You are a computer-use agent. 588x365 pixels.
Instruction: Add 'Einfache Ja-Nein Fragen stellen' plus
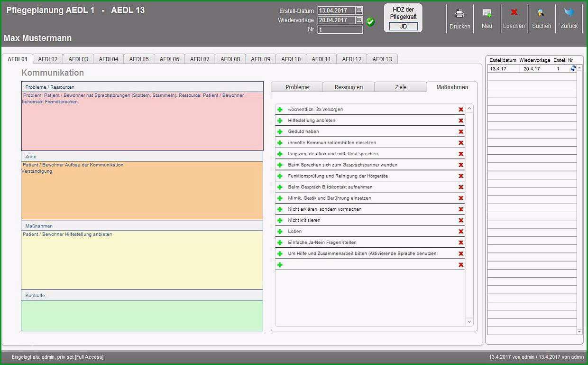coord(280,243)
